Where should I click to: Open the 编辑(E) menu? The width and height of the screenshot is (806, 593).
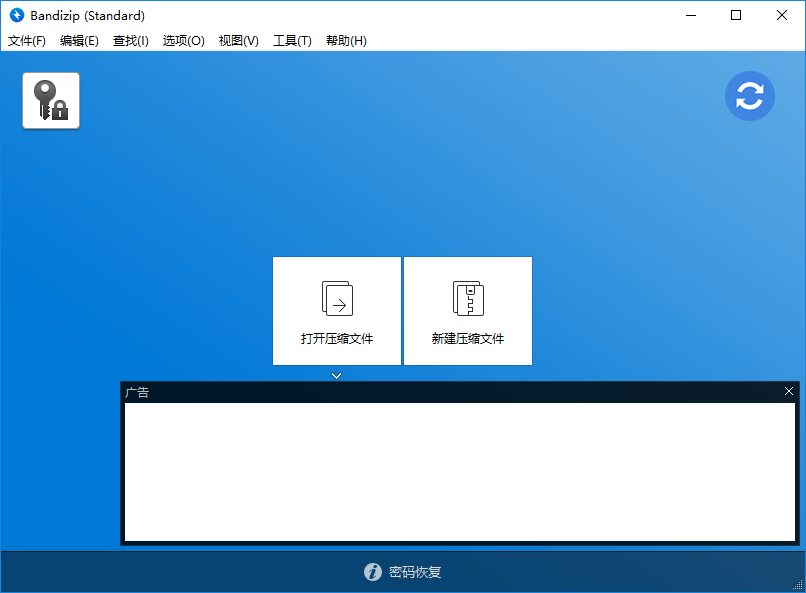pyautogui.click(x=79, y=41)
